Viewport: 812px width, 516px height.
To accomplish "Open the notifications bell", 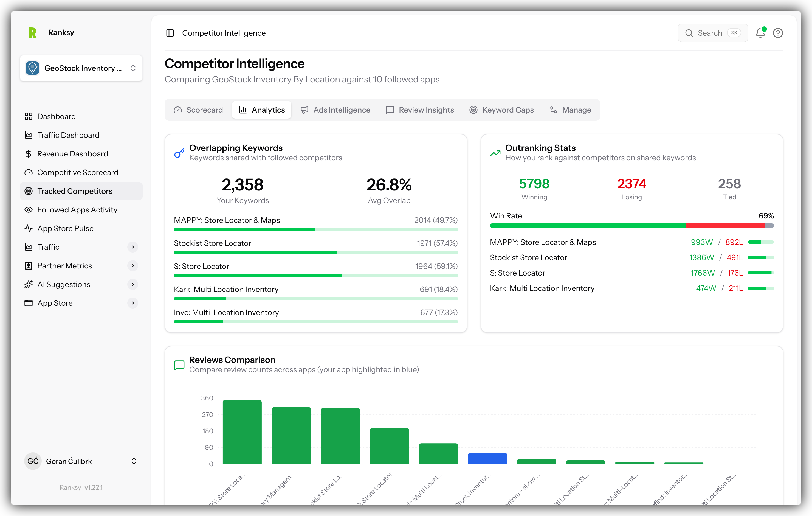I will [x=760, y=33].
